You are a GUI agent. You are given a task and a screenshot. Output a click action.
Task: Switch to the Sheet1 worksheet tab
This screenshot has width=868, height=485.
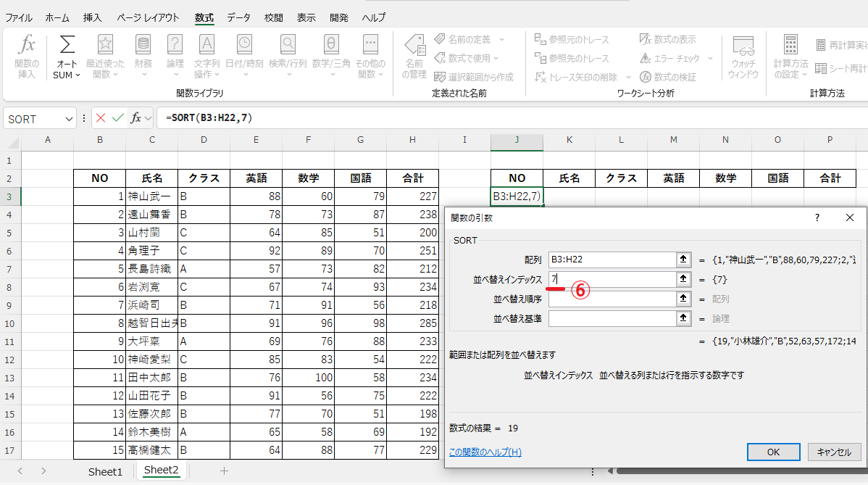tap(106, 471)
